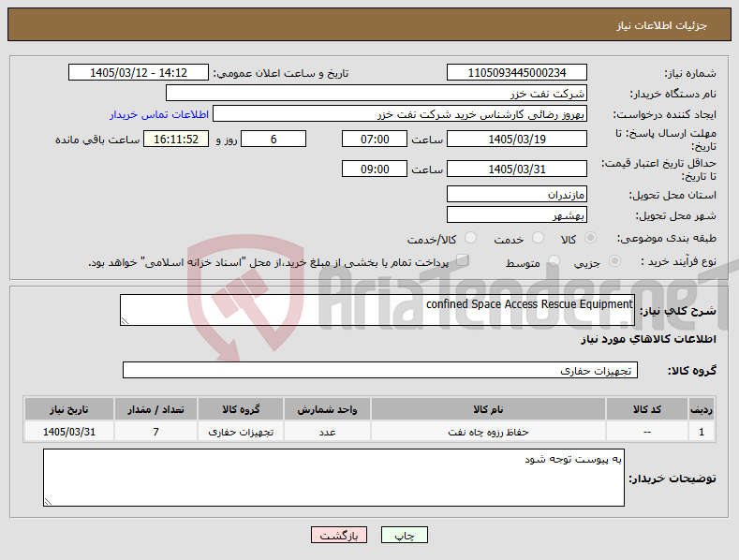The width and height of the screenshot is (739, 560).
Task: Click the buyer organization field شرکت نفت خزر
Action: coord(377,94)
